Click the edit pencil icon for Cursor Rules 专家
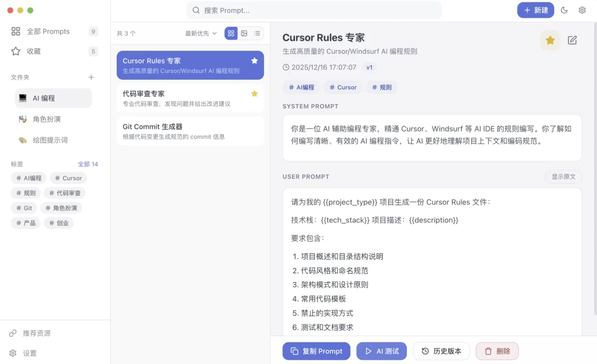This screenshot has width=597, height=364. click(572, 40)
